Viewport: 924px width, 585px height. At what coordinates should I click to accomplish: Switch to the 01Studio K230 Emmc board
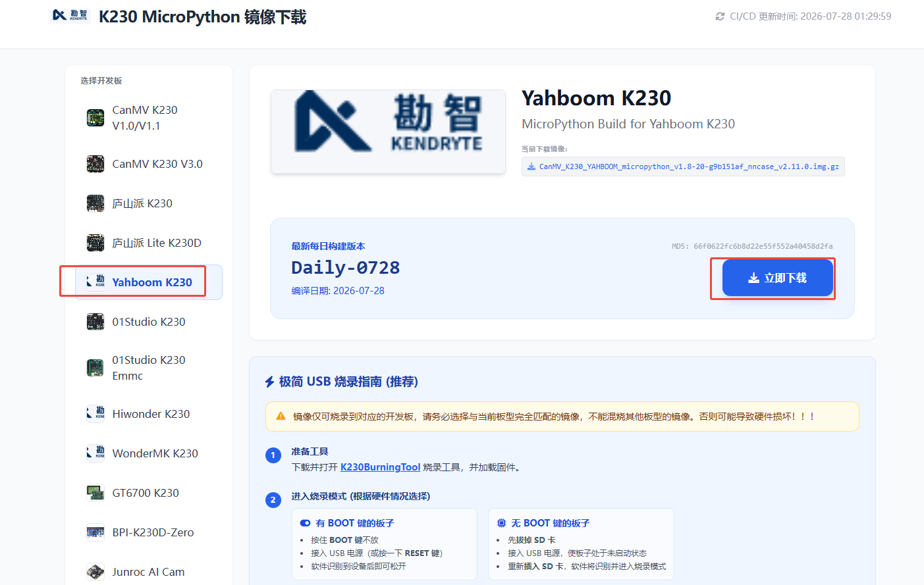pyautogui.click(x=149, y=368)
